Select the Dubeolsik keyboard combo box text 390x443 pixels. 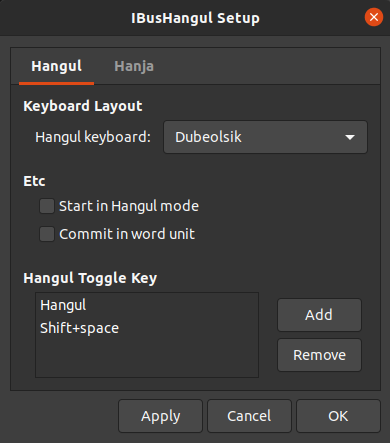click(208, 137)
